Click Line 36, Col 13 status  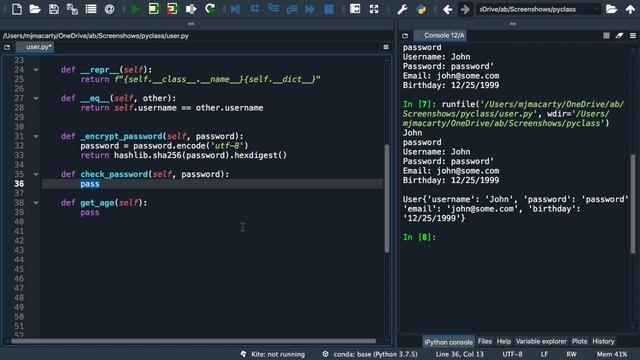(x=460, y=354)
